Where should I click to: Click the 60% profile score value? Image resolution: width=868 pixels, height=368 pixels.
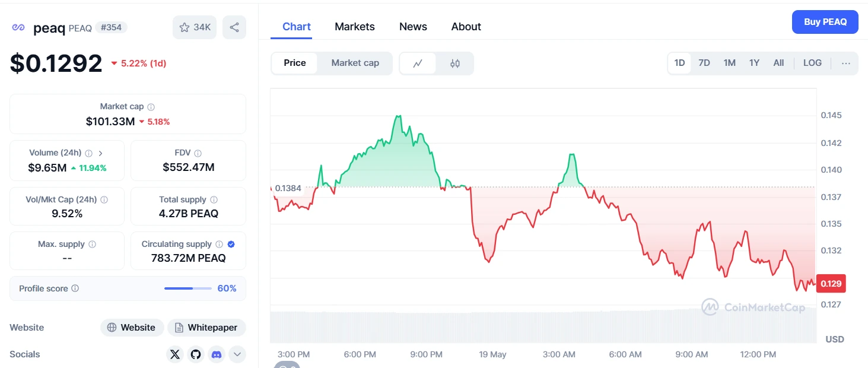coord(227,288)
